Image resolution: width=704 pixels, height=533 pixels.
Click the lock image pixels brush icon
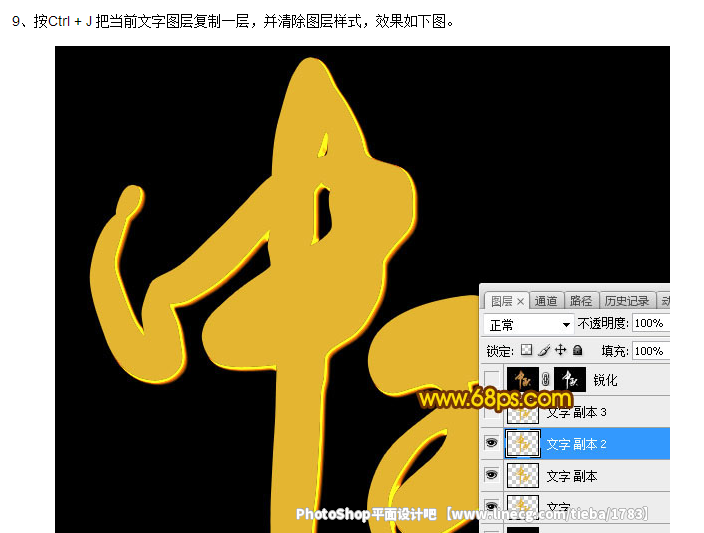(x=544, y=351)
